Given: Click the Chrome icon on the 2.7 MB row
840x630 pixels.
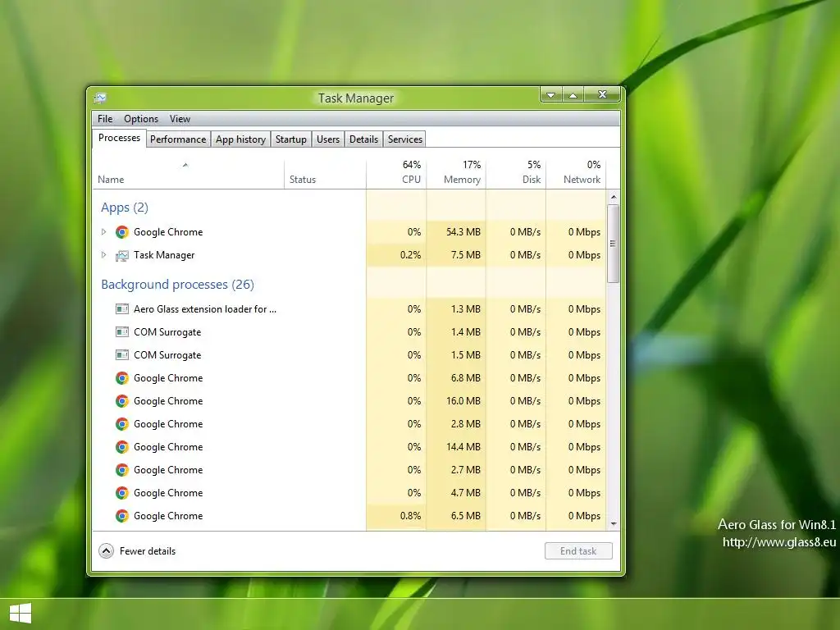Looking at the screenshot, I should pyautogui.click(x=122, y=470).
